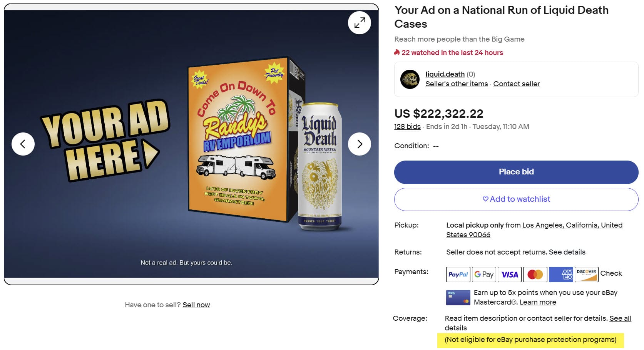644x350 pixels.
Task: Click the Visa payment icon
Action: click(509, 275)
